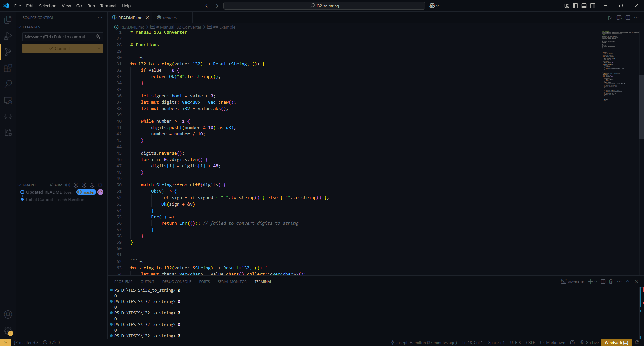The height and width of the screenshot is (346, 644).
Task: Open Markdown preview from editor toolbar
Action: point(619,18)
